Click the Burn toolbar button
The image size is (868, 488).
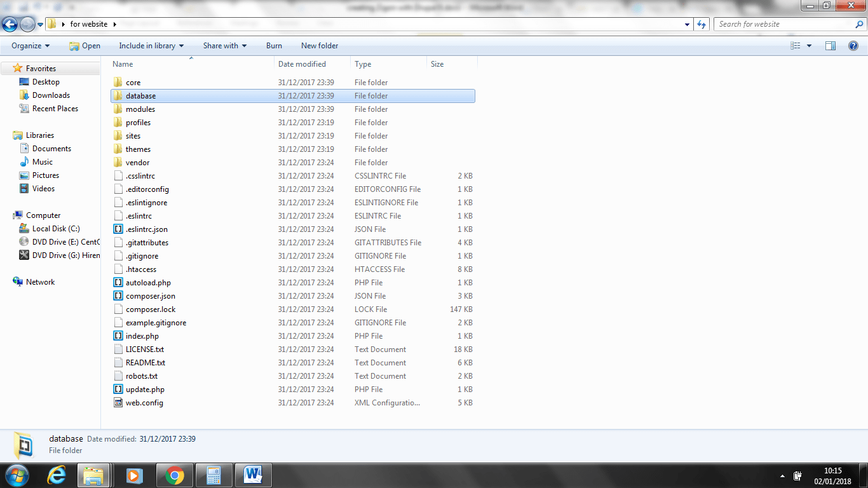(x=274, y=46)
